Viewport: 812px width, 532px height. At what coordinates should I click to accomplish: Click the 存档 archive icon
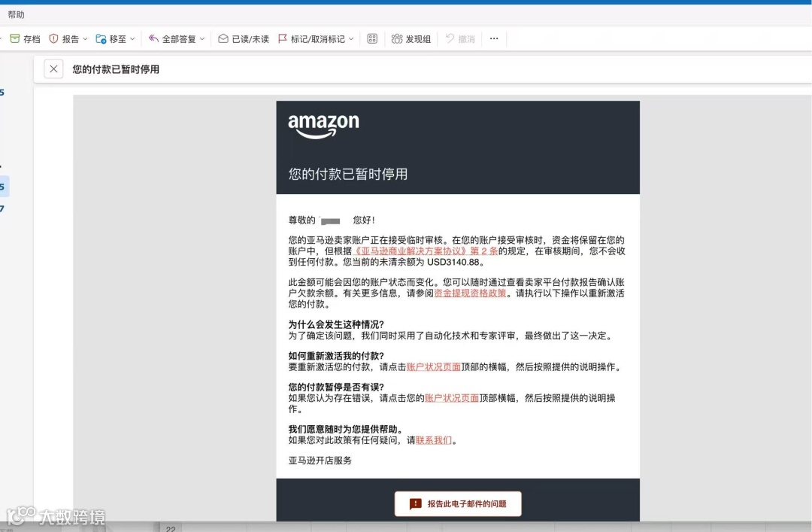14,39
